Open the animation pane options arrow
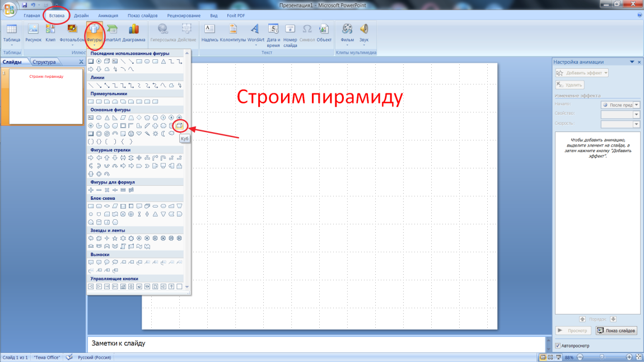 (x=632, y=62)
